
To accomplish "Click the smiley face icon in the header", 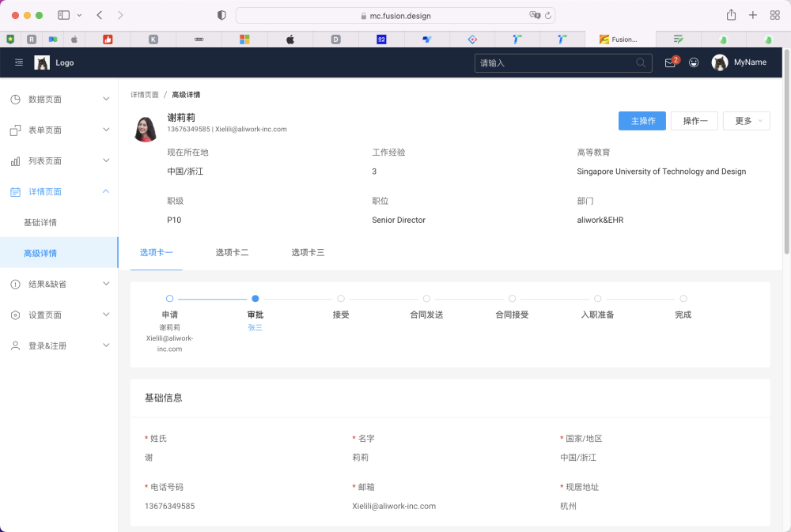I will pos(694,62).
